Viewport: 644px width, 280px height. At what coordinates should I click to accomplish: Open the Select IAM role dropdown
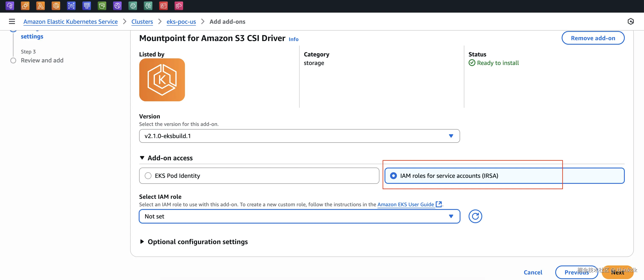299,216
